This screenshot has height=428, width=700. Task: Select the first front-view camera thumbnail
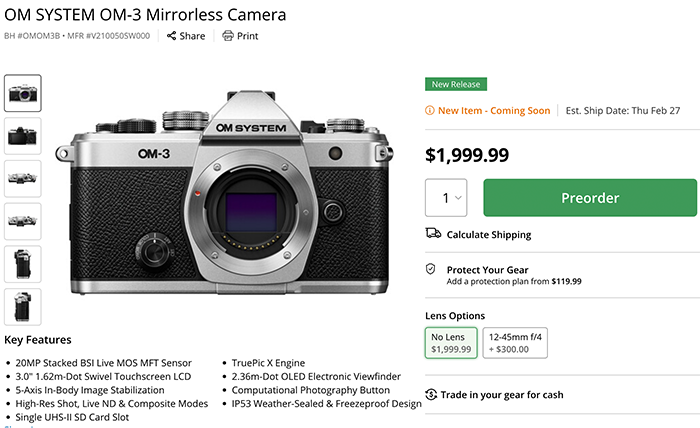pos(23,93)
